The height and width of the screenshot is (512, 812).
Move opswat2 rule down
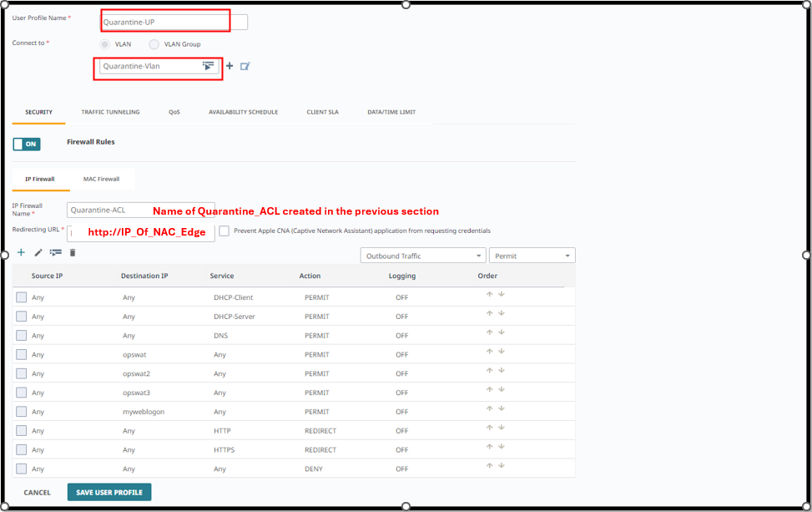pos(502,371)
